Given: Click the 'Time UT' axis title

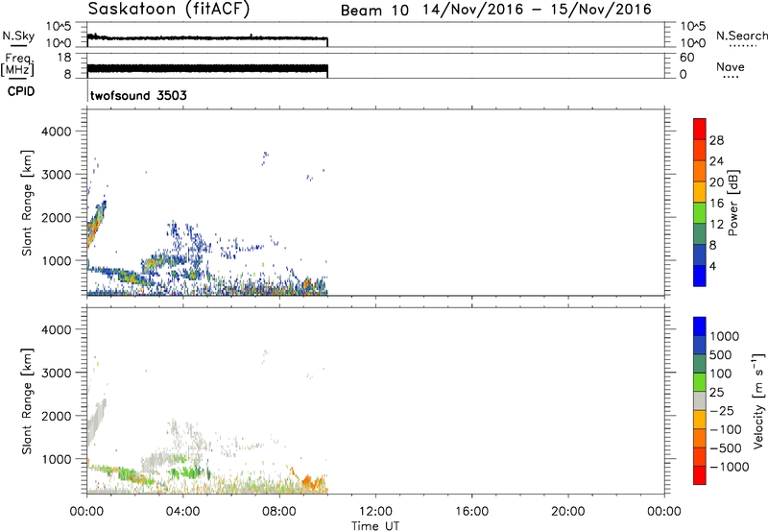Looking at the screenshot, I should 375,526.
